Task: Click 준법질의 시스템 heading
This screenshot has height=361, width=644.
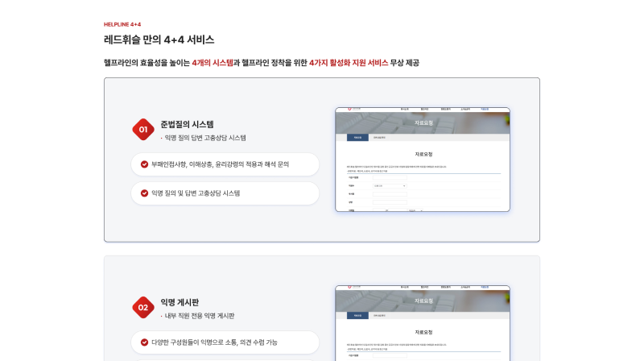Action: (x=187, y=124)
